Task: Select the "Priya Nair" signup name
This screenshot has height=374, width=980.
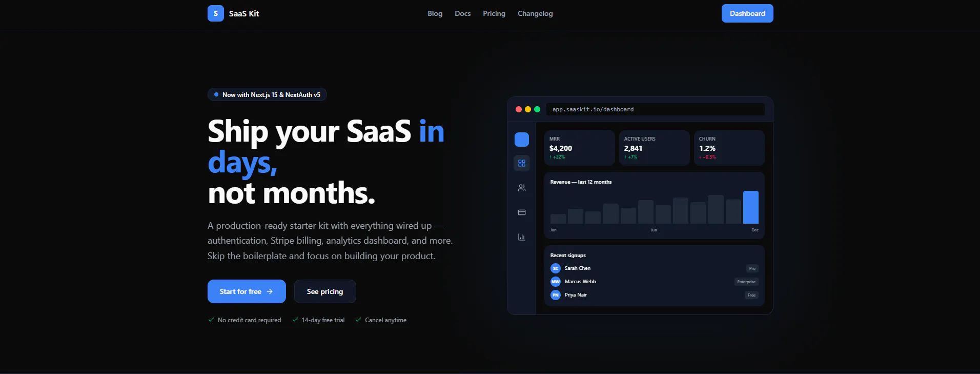Action: tap(576, 295)
